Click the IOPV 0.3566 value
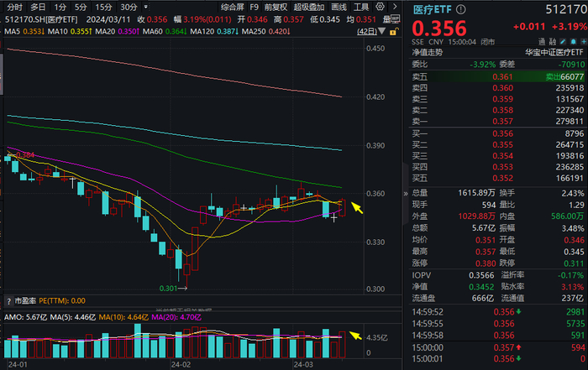 481,275
